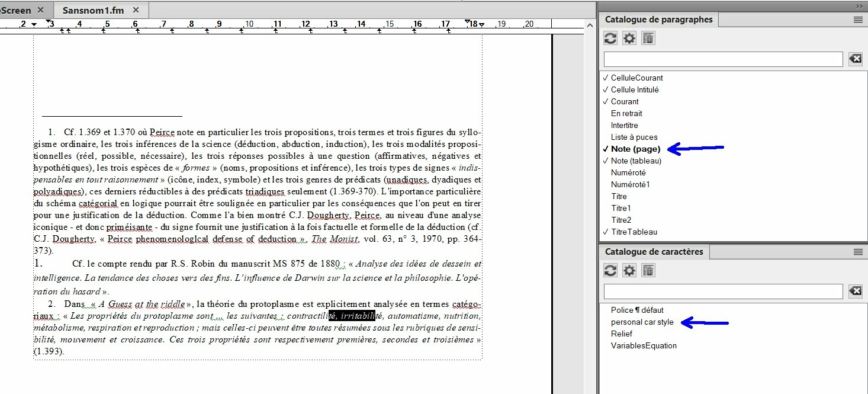868x394 pixels.
Task: Apply the VariablesEquation character format
Action: 644,345
